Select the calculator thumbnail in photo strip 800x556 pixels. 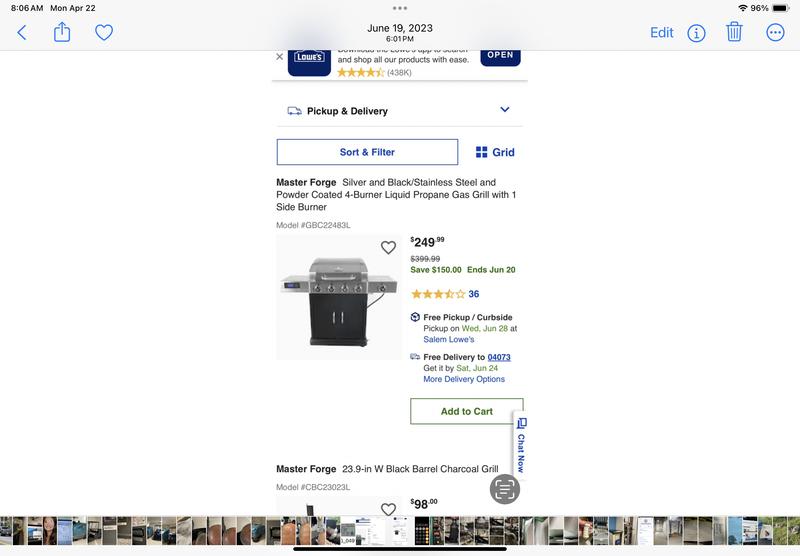click(422, 530)
